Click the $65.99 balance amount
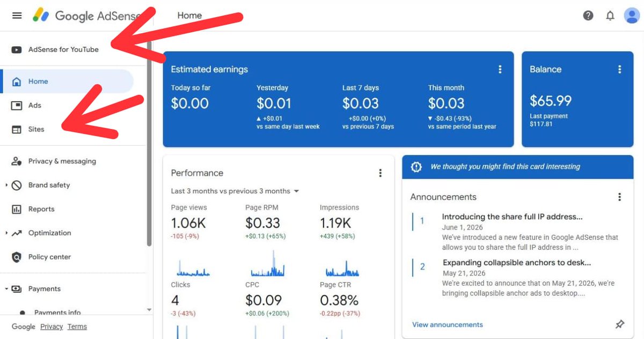Screen dimensions: 644x339 [551, 100]
